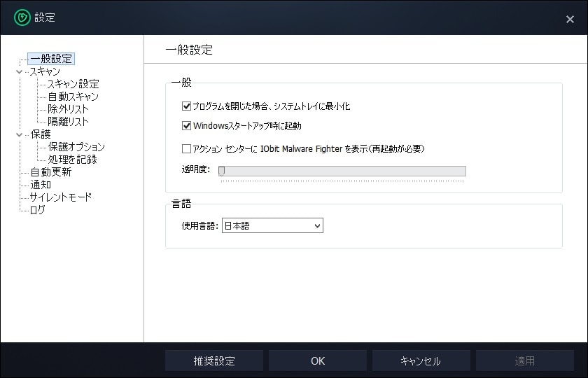Screen dimensions: 588x378
Task: Click the 設定 window title text
Action: pos(45,17)
